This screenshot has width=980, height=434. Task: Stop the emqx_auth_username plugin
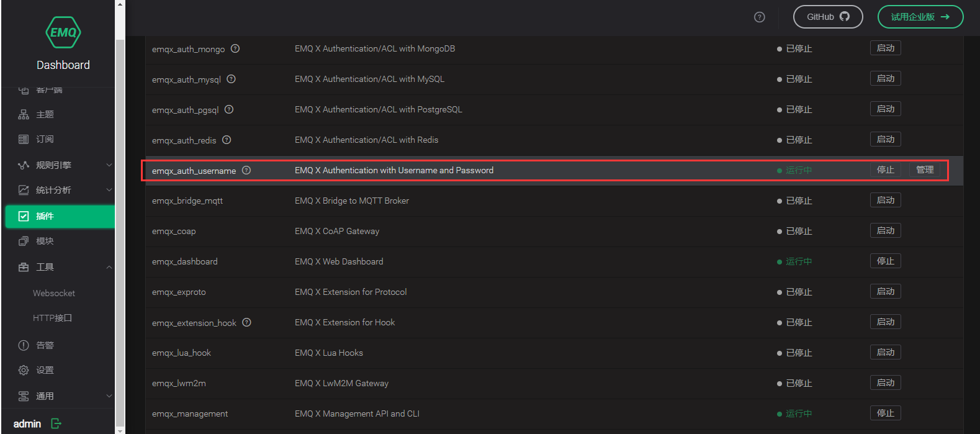click(885, 170)
